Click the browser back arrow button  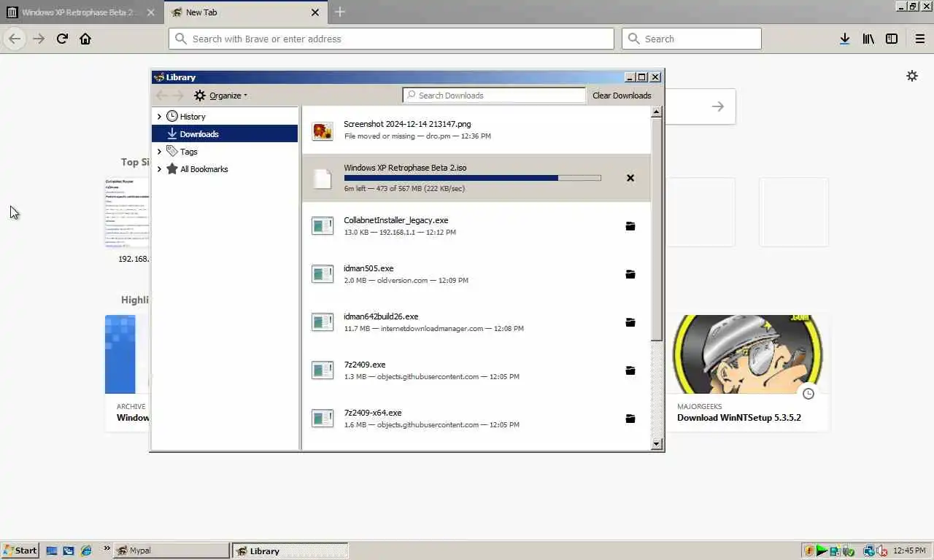click(15, 39)
